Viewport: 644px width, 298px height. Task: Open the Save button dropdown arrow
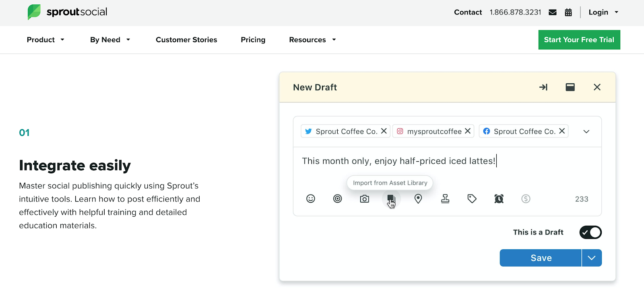click(591, 258)
